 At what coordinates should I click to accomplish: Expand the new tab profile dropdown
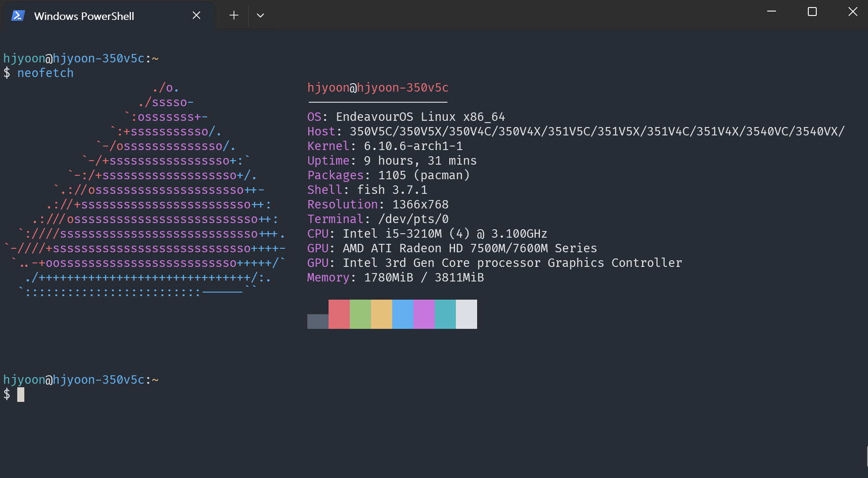(x=260, y=15)
